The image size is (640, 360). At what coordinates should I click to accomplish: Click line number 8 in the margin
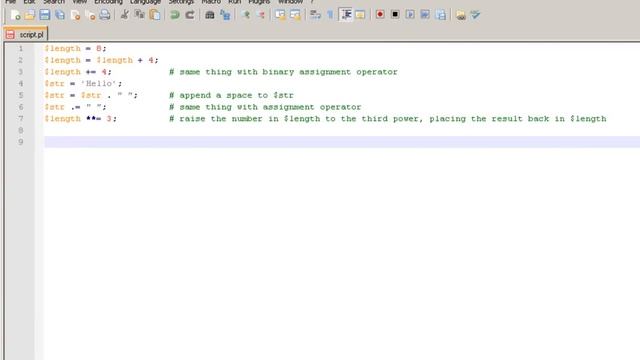(20, 131)
